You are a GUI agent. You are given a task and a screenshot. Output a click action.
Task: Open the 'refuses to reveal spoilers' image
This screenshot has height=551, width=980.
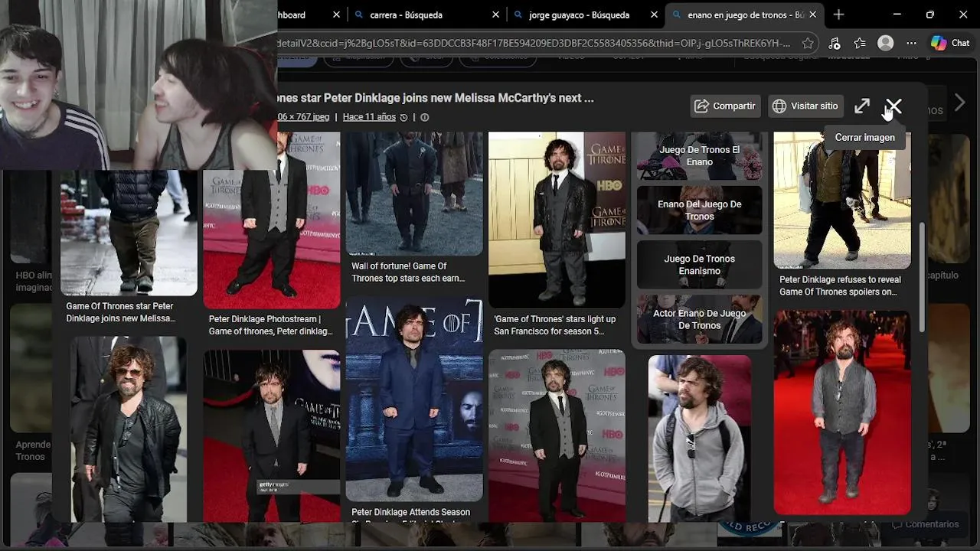click(x=842, y=201)
